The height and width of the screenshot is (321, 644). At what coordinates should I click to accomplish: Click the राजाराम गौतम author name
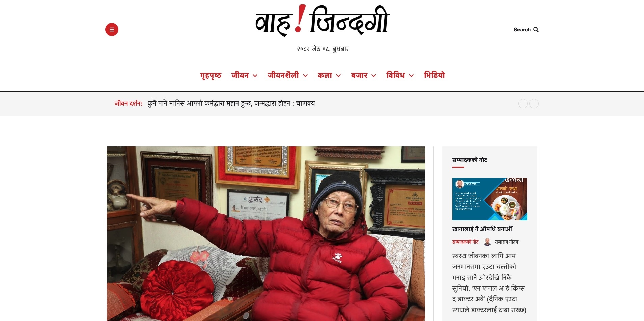pos(506,242)
